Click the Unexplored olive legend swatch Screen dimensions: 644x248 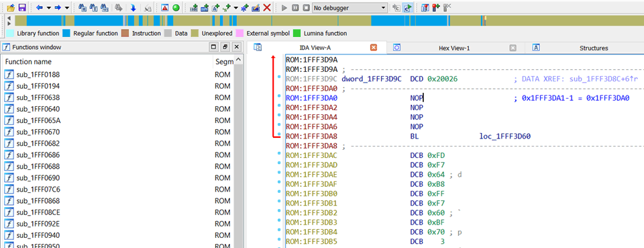point(195,34)
